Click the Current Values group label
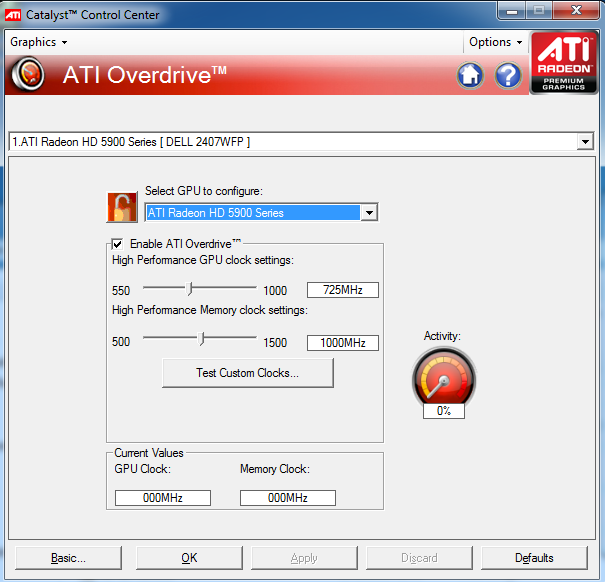Viewport: 605px width, 582px height. pyautogui.click(x=149, y=453)
